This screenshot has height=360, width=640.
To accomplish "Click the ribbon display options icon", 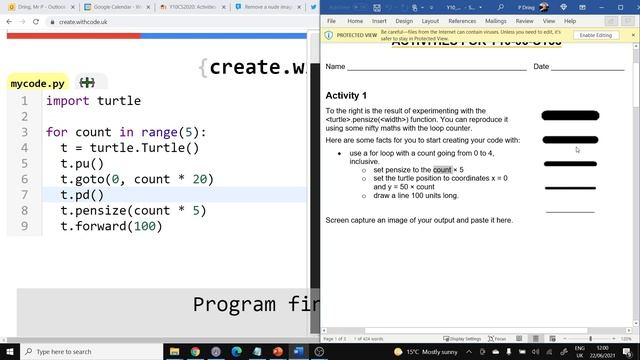I will 582,7.
